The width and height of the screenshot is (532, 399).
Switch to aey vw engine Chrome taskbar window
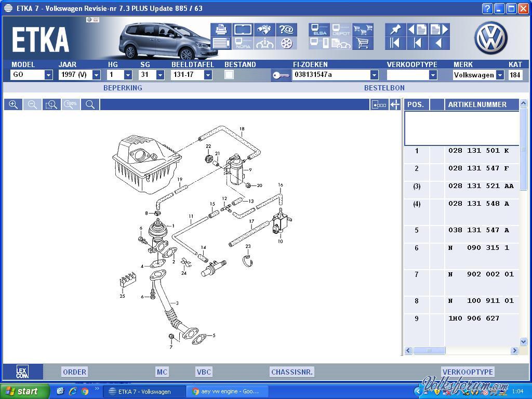pos(228,392)
